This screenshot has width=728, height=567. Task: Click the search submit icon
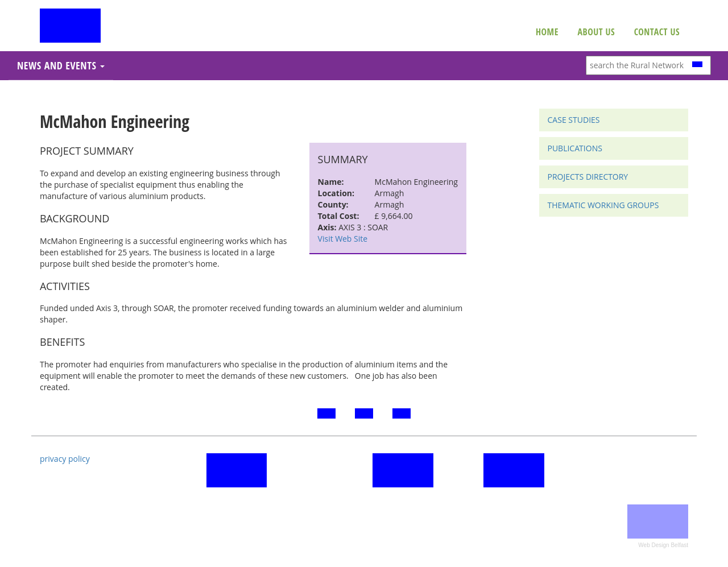(x=697, y=64)
